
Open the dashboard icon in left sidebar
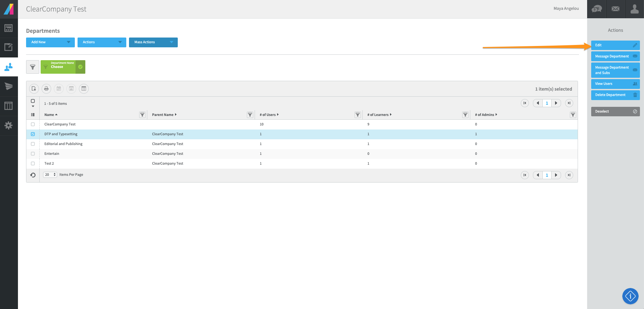pyautogui.click(x=9, y=28)
